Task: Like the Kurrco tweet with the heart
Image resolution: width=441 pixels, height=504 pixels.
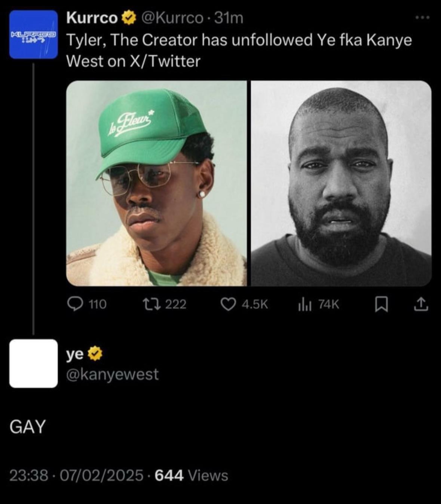Action: click(227, 305)
